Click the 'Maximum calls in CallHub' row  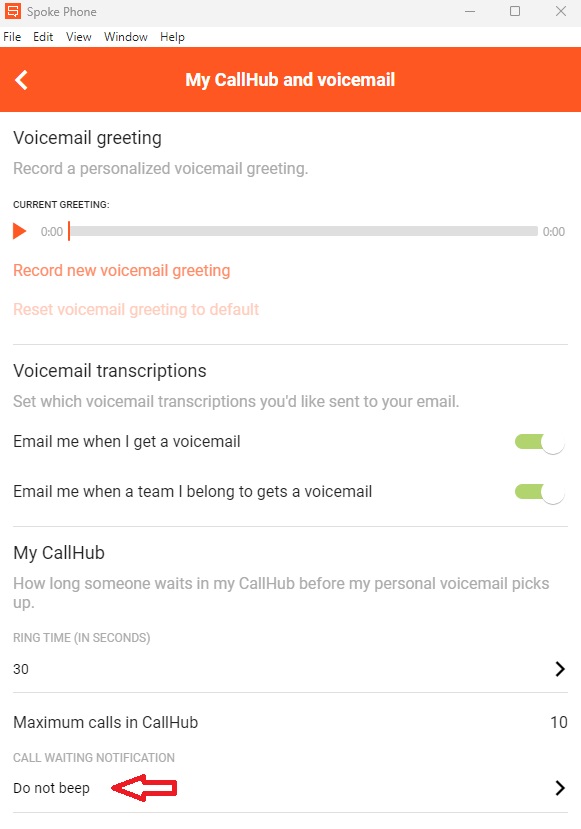click(x=290, y=722)
